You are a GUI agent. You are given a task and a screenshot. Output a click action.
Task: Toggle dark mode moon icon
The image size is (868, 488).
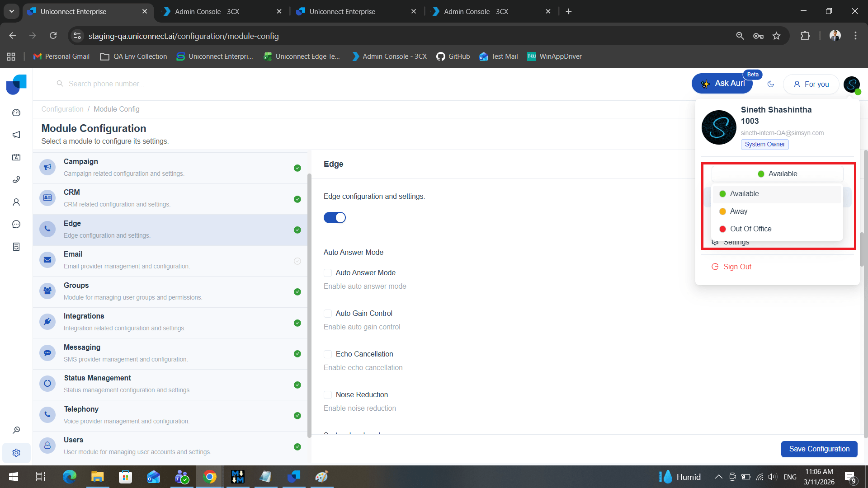tap(771, 84)
